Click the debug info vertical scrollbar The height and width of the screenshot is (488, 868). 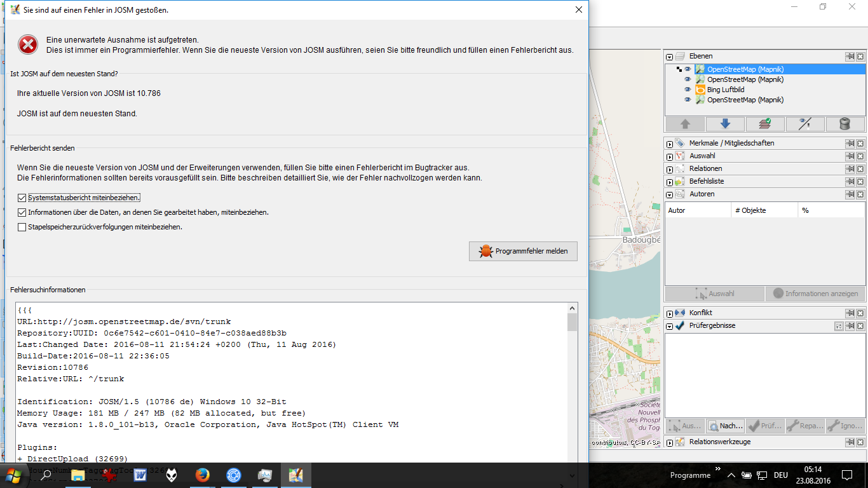tap(572, 381)
